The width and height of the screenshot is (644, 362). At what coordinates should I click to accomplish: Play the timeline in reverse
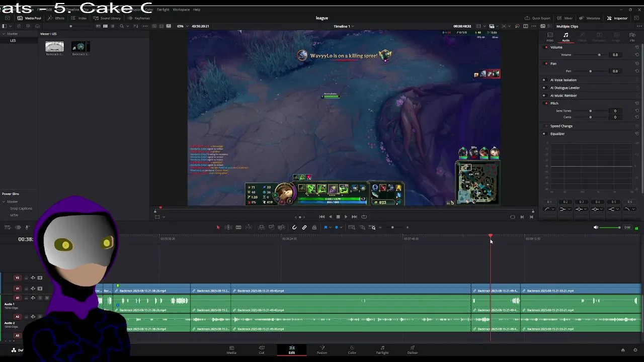[330, 217]
